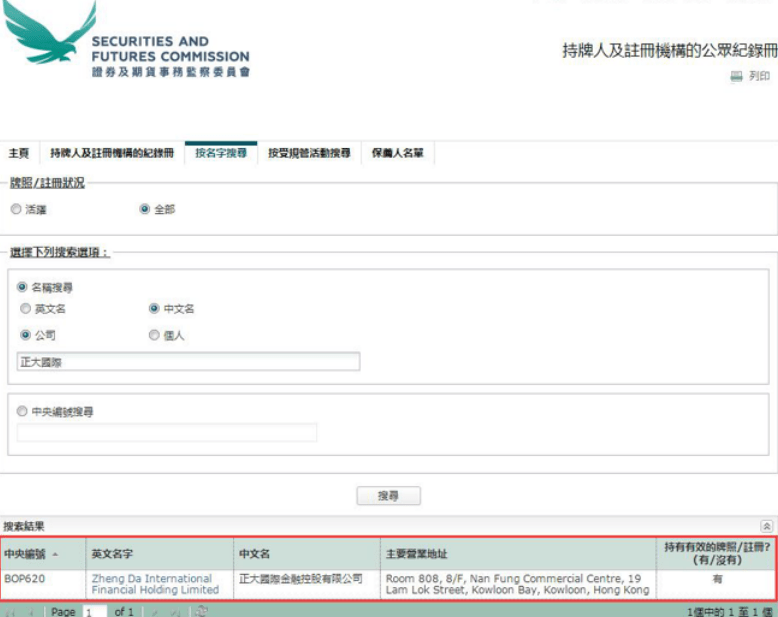Image resolution: width=778 pixels, height=617 pixels.
Task: Open the 持牌人及註冊機構的紀錄冊 tab
Action: tap(112, 153)
